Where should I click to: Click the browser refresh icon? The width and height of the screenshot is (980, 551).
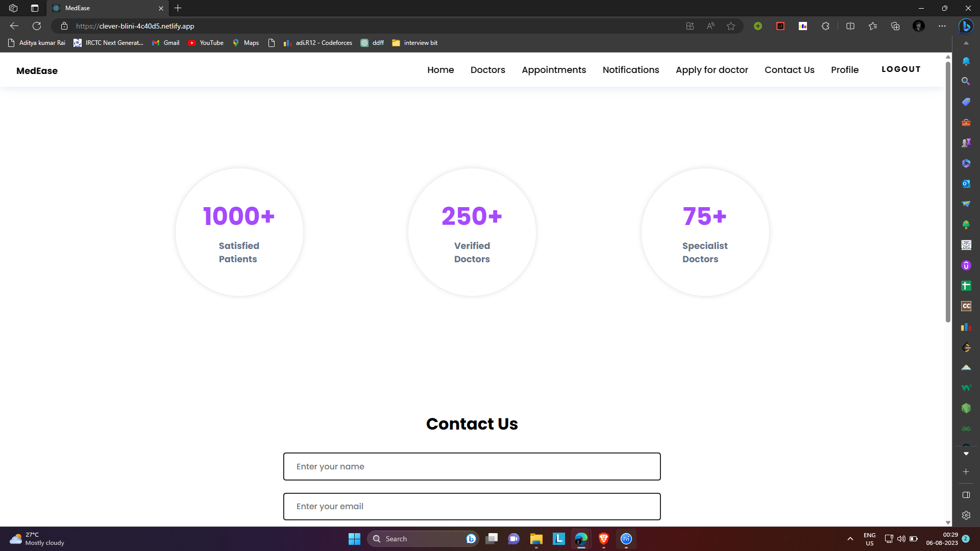(x=37, y=26)
